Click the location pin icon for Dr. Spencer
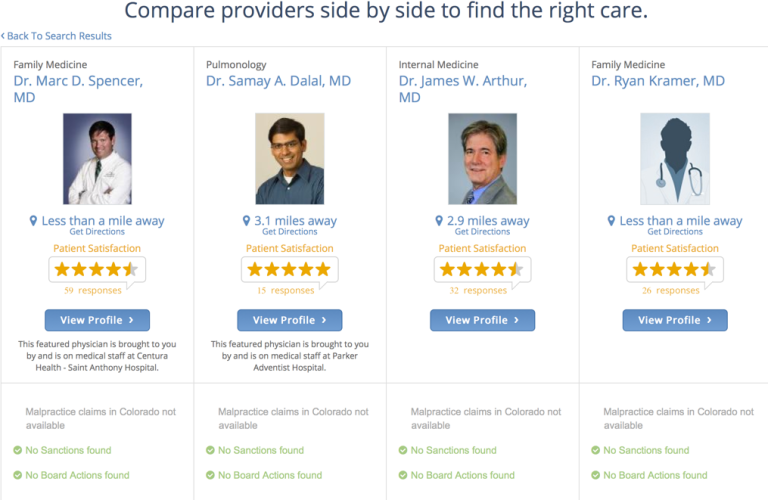 33,221
